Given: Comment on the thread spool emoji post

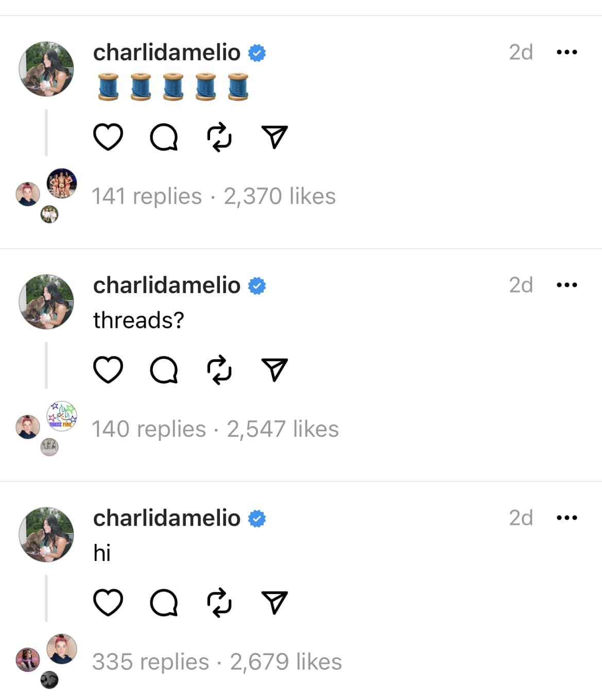Looking at the screenshot, I should coord(164,136).
